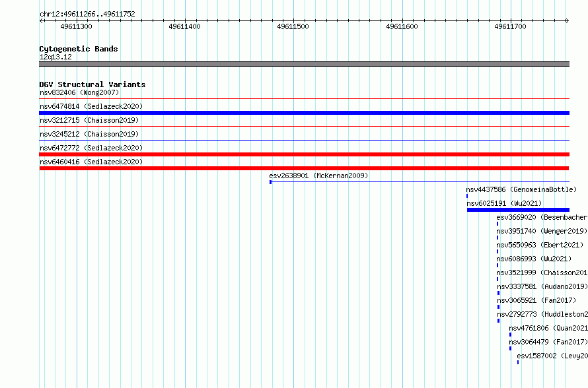Click the blue nsv3064479 tick marker
The height and width of the screenshot is (388, 588).
(x=511, y=348)
